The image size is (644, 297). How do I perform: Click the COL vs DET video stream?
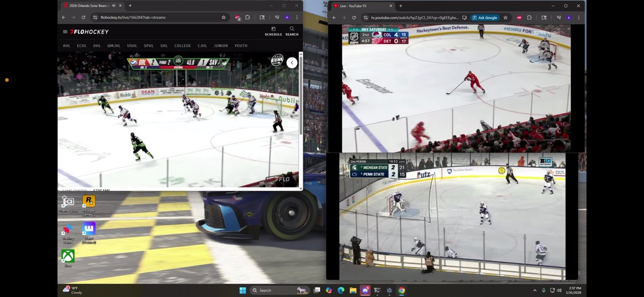tap(456, 88)
